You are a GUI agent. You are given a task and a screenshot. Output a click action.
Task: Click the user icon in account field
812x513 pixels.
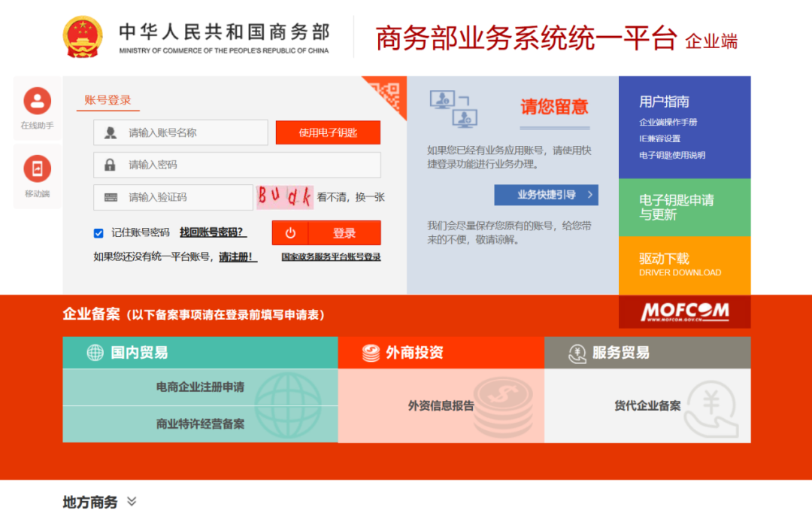pyautogui.click(x=111, y=132)
